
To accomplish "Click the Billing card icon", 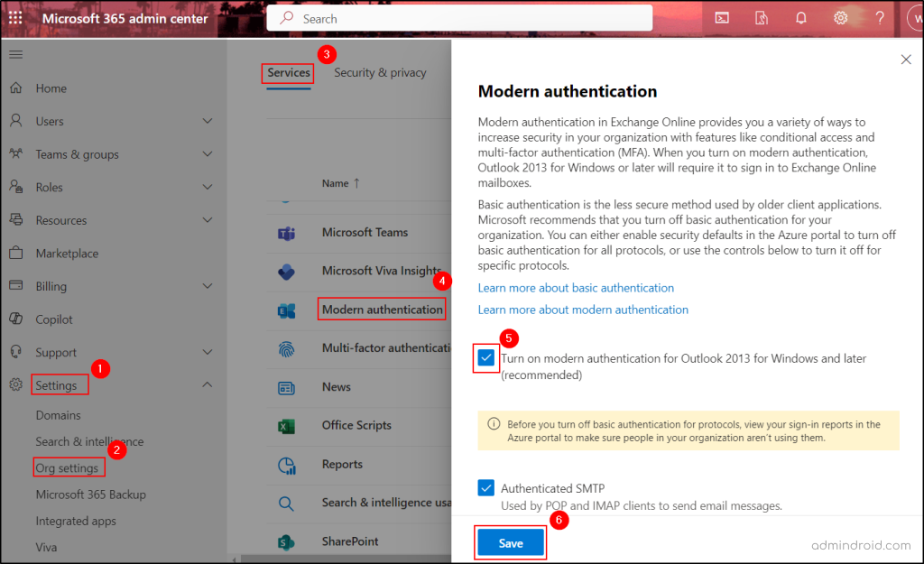I will [16, 285].
